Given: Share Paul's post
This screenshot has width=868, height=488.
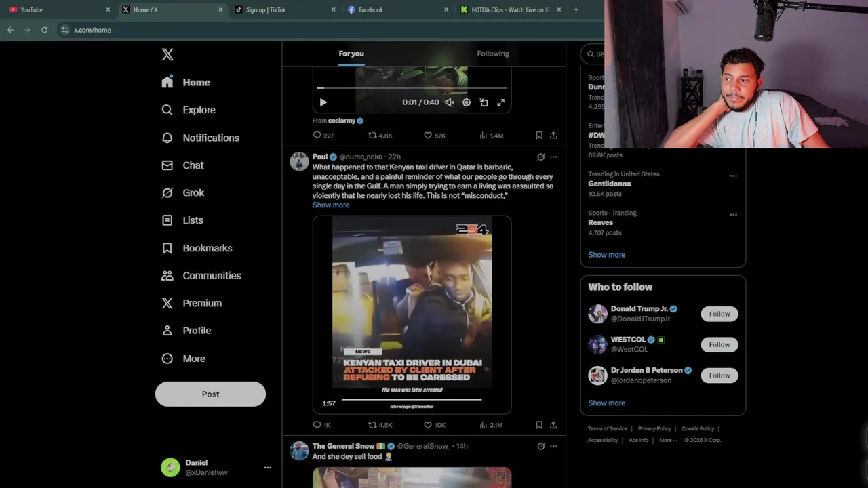Looking at the screenshot, I should point(553,425).
